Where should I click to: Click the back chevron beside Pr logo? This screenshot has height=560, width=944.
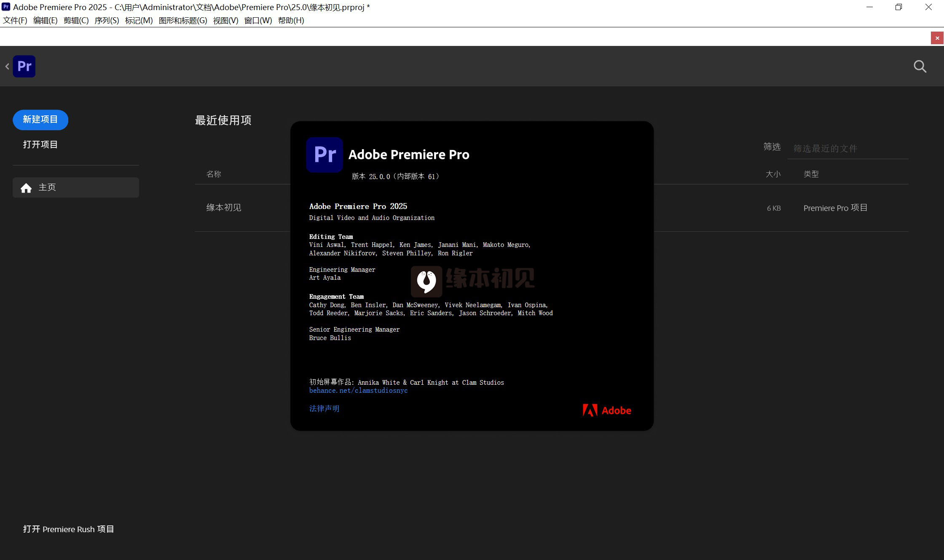pyautogui.click(x=7, y=66)
